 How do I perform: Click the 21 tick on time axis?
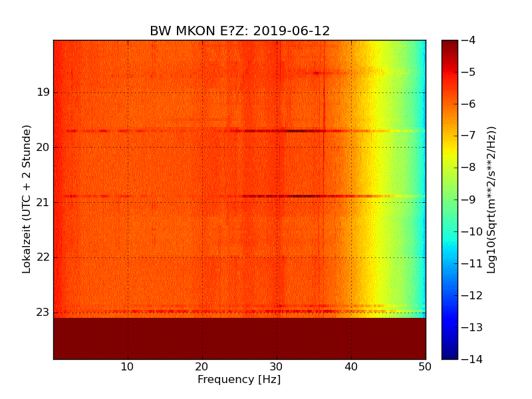(x=43, y=203)
